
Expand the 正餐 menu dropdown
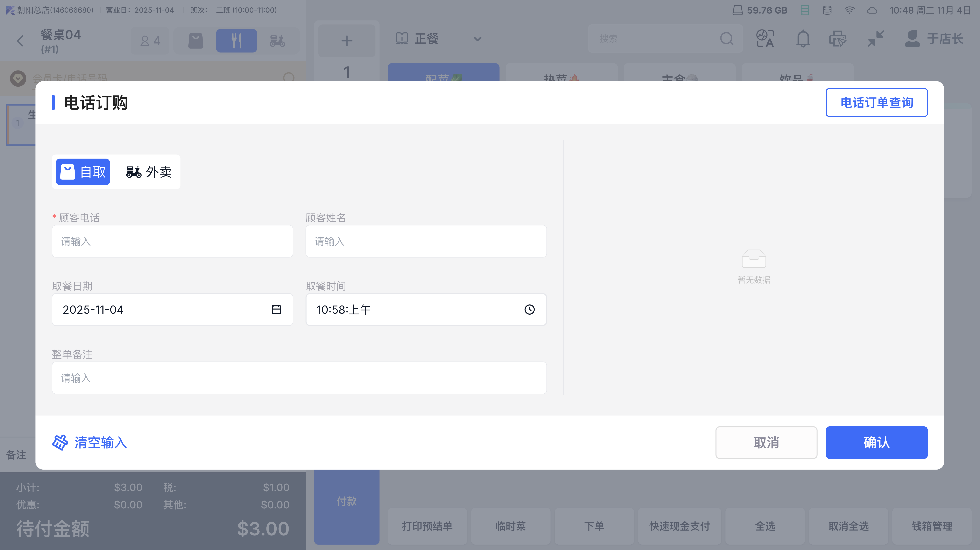[477, 39]
